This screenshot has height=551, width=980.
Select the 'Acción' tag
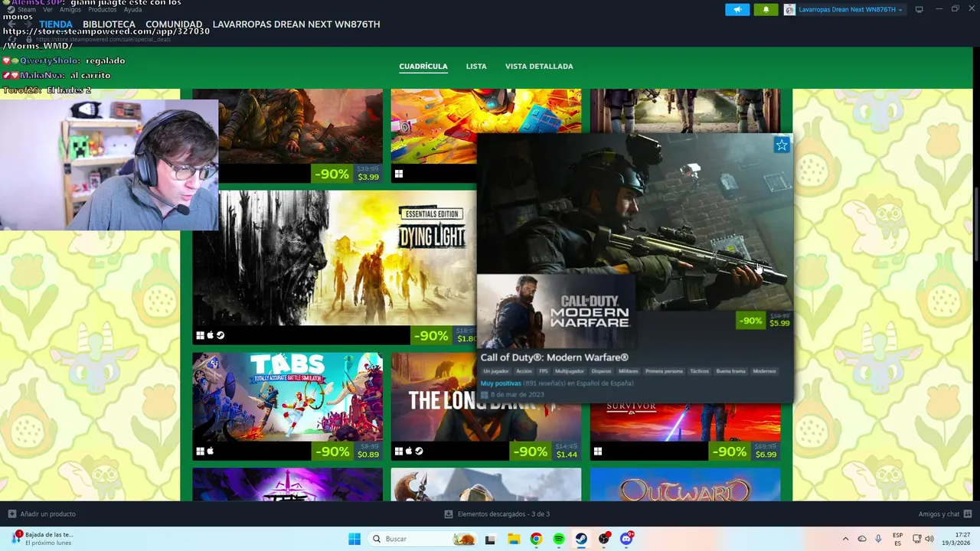(524, 371)
